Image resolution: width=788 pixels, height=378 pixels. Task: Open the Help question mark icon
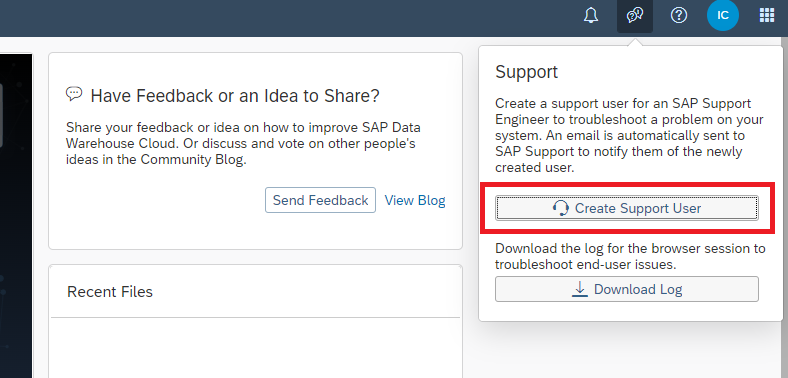[679, 16]
